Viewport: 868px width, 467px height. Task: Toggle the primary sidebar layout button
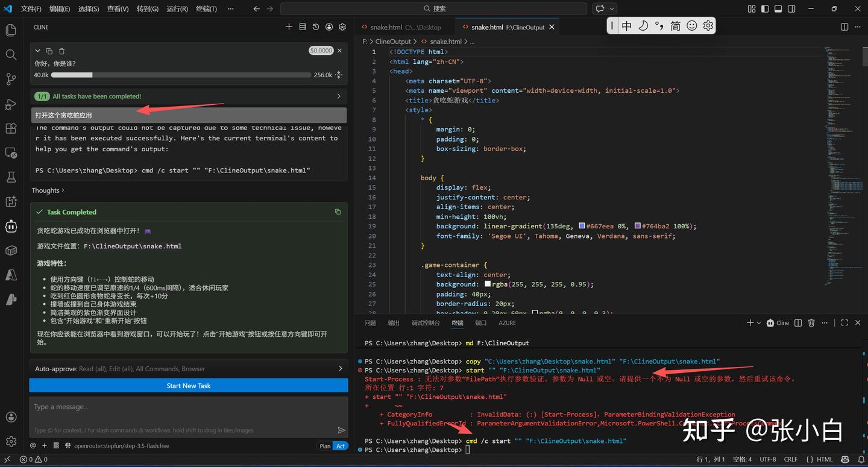(765, 9)
